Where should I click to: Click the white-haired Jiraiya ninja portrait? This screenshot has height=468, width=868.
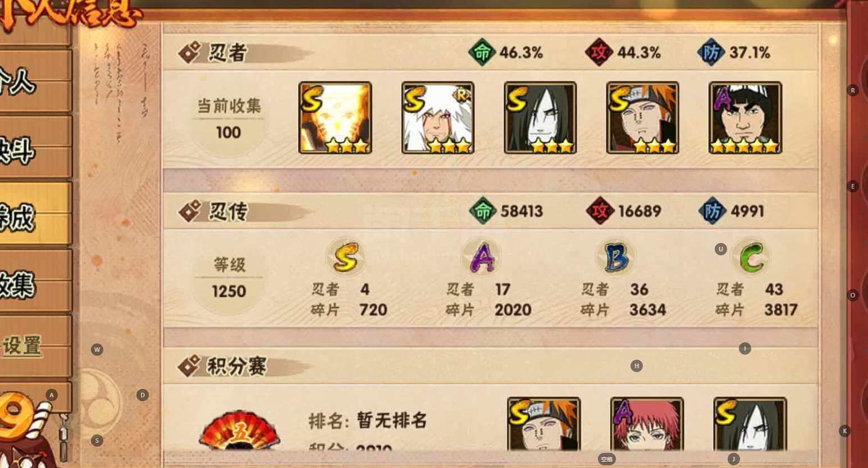[438, 118]
